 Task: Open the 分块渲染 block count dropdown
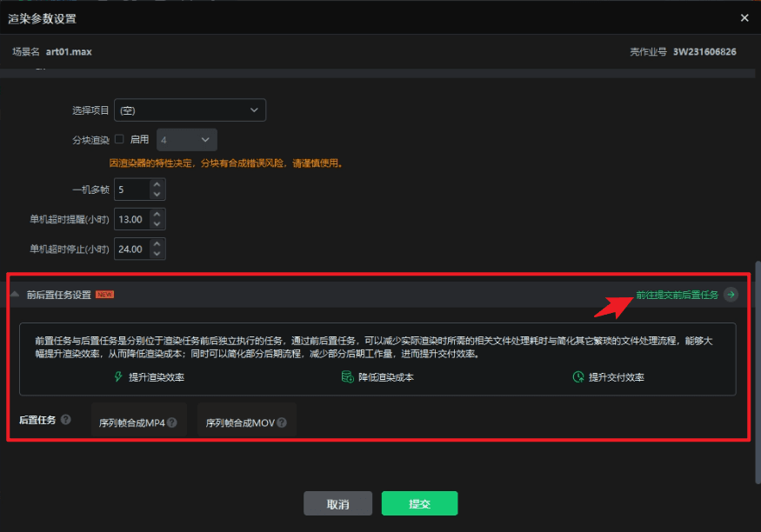[x=186, y=140]
